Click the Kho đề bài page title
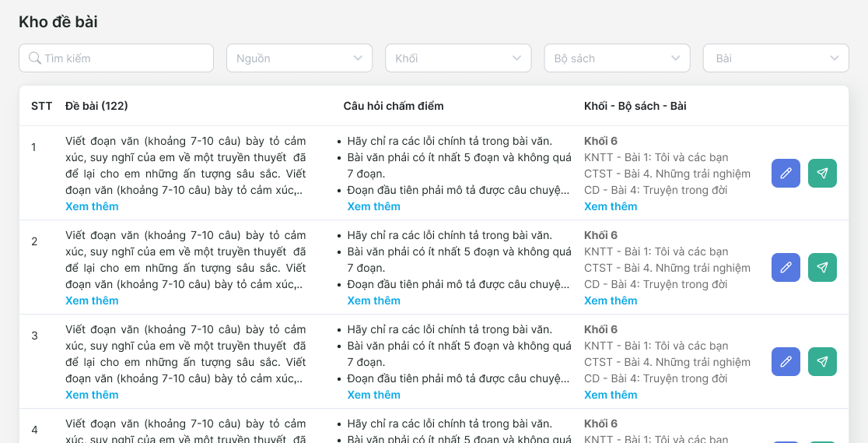This screenshot has width=868, height=443. (58, 22)
